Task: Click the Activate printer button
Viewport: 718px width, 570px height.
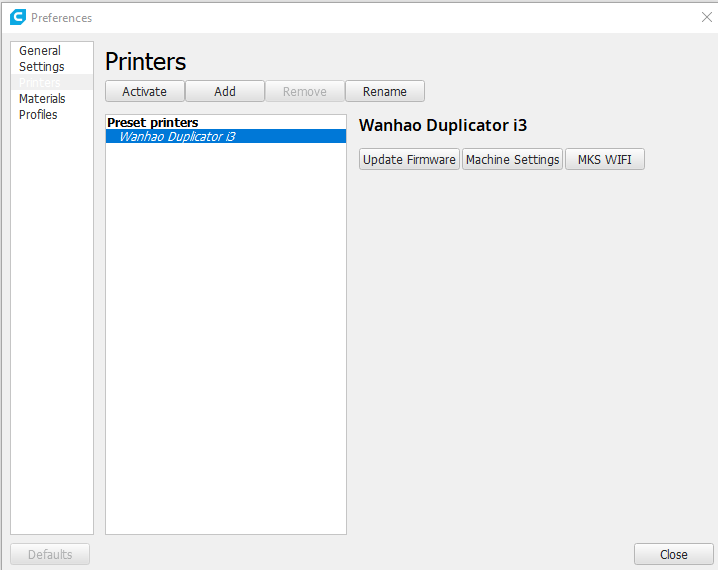Action: click(145, 91)
